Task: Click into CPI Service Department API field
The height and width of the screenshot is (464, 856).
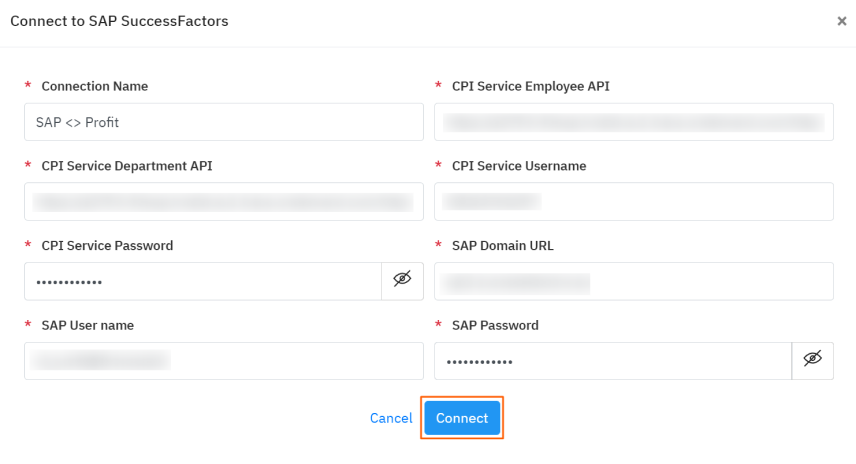Action: [x=224, y=201]
